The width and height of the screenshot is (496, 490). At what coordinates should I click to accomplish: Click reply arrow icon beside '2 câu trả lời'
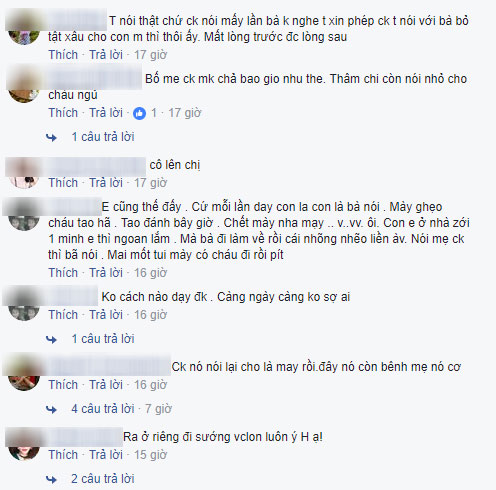point(51,479)
